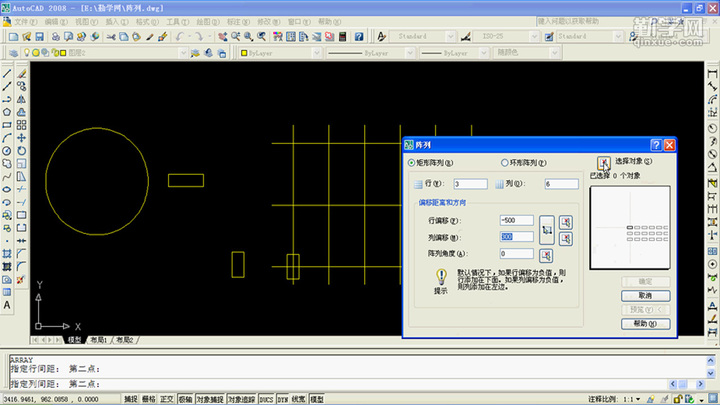Viewport: 720px width, 405px height.
Task: Toggle Ortho (正交) in status bar
Action: point(166,399)
